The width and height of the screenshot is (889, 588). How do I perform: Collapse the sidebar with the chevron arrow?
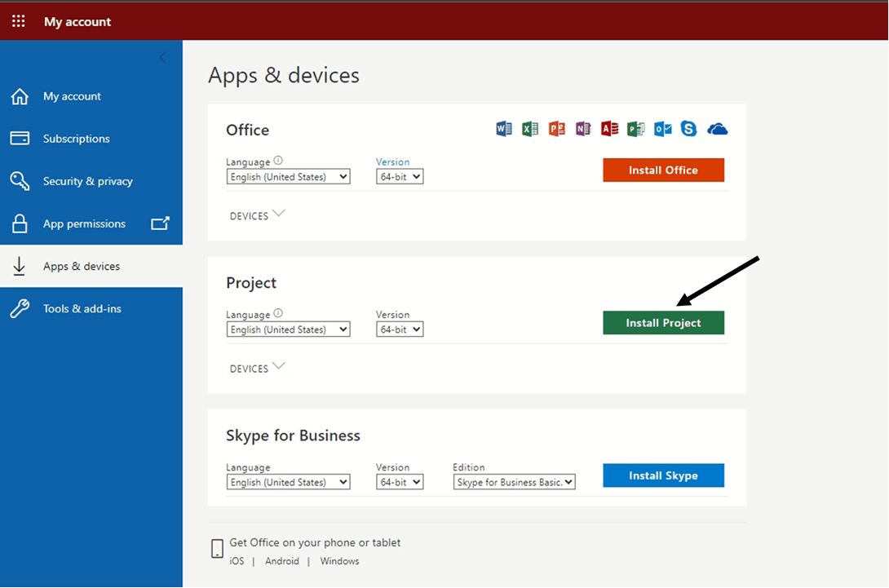pyautogui.click(x=163, y=57)
